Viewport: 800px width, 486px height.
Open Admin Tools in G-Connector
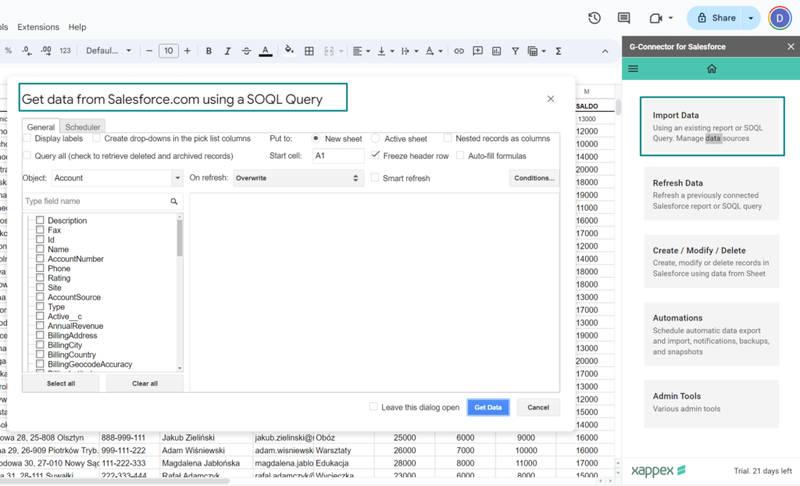click(711, 402)
